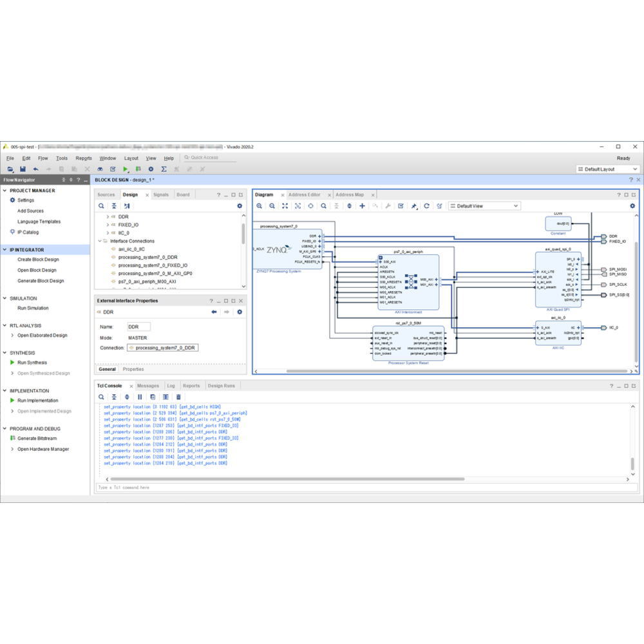The image size is (644, 644).
Task: Collapse the SYNTHESIS section
Action: tap(5, 353)
